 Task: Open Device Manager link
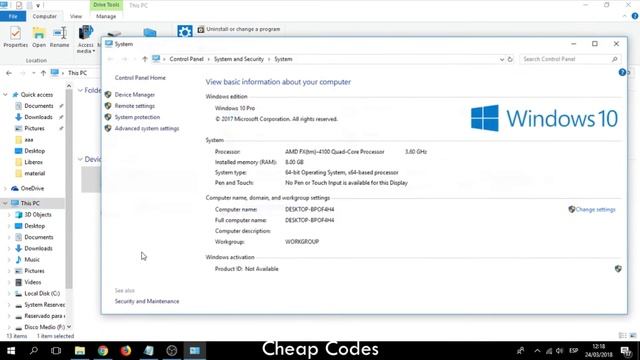(x=135, y=95)
